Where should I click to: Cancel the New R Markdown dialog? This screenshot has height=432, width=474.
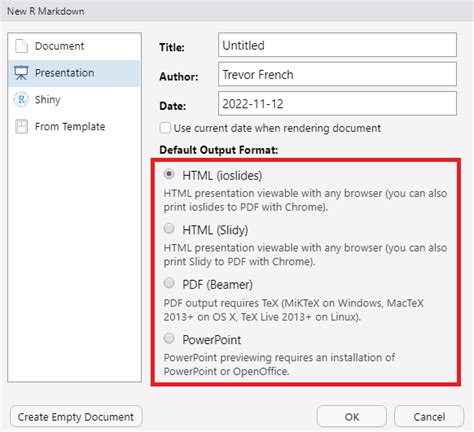pos(429,417)
